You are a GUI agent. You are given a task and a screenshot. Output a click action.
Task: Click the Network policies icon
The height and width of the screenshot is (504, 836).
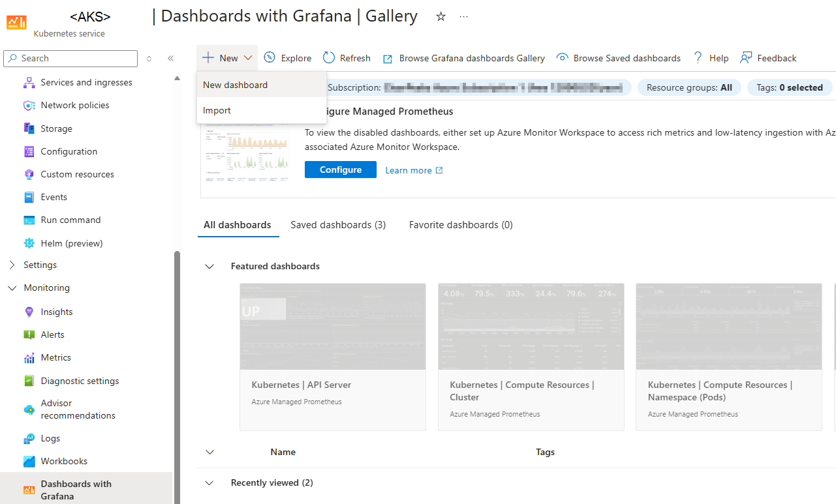click(x=29, y=105)
